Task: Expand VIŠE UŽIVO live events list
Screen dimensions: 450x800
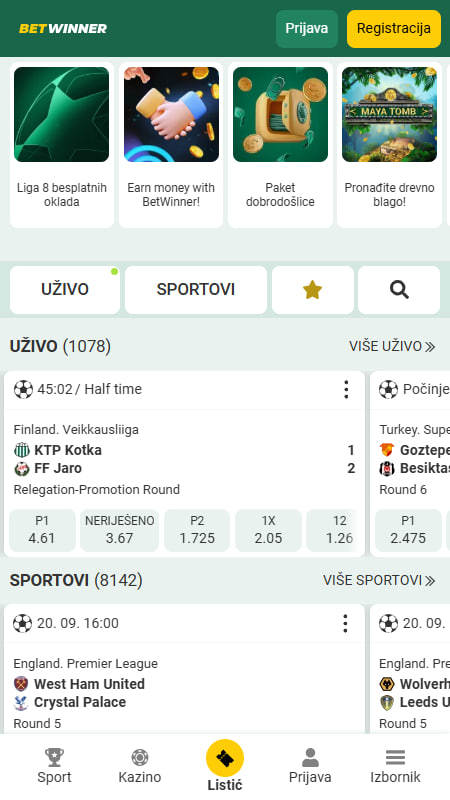Action: 392,346
